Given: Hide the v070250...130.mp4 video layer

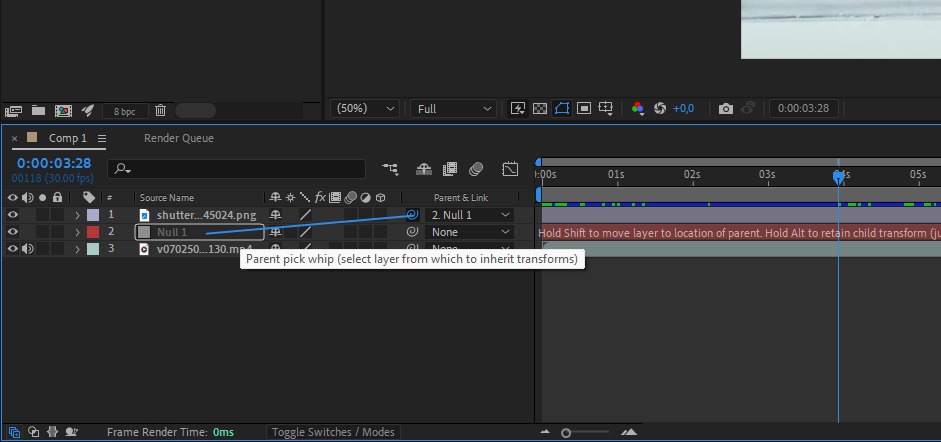Looking at the screenshot, I should (x=13, y=248).
